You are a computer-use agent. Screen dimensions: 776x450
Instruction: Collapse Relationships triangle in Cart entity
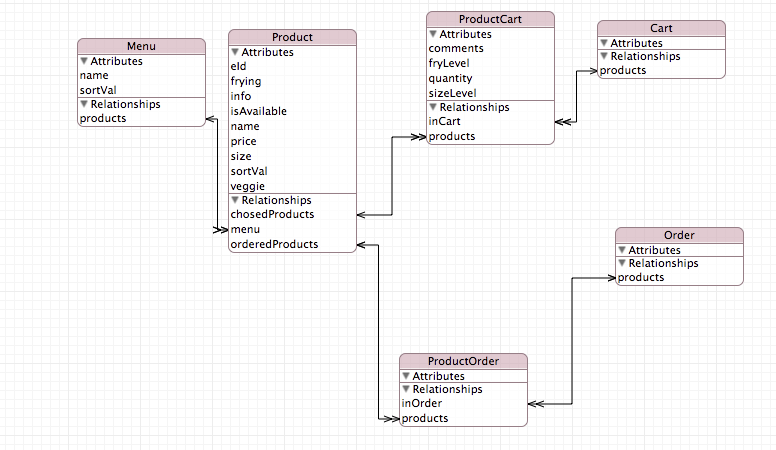(x=604, y=56)
